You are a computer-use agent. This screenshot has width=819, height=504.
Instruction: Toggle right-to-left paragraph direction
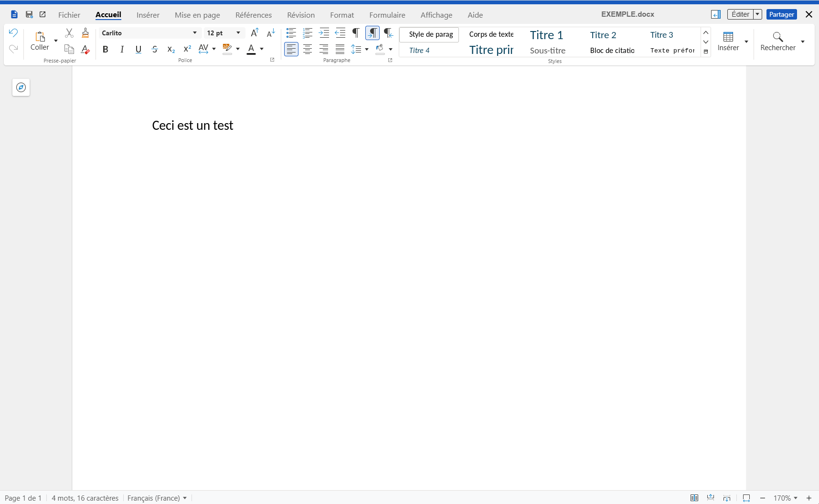(x=389, y=33)
